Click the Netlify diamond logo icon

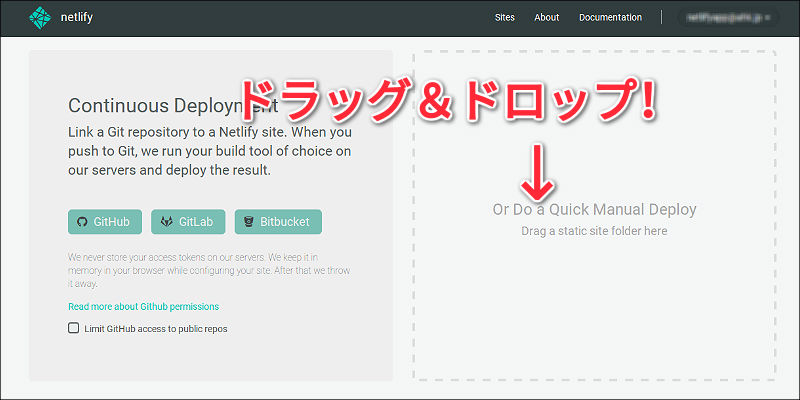pos(40,18)
